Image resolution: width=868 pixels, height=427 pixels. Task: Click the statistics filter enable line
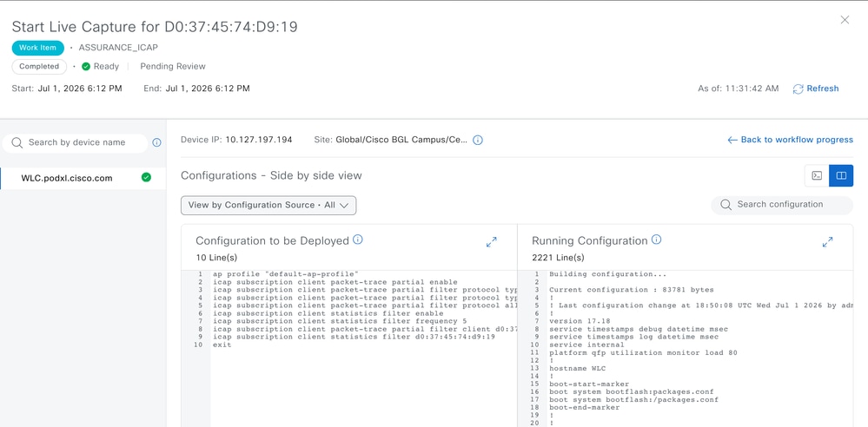point(328,313)
